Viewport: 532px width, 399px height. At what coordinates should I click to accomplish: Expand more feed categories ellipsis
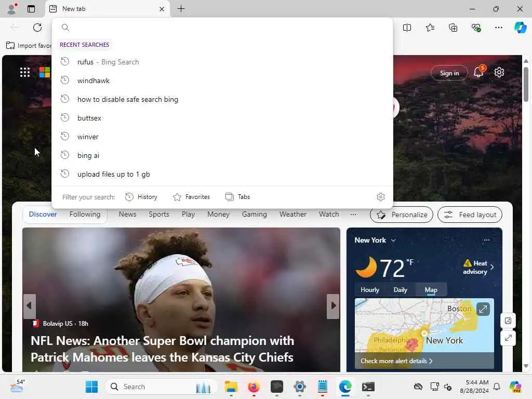[353, 214]
